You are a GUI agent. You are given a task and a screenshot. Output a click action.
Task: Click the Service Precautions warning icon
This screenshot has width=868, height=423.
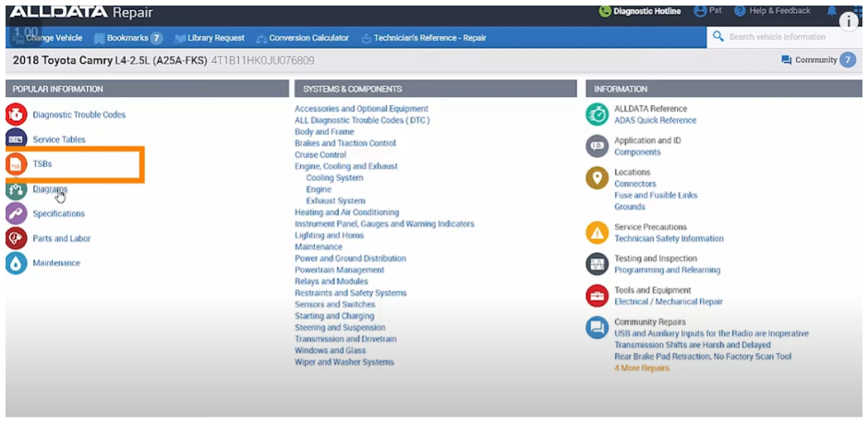(x=597, y=233)
